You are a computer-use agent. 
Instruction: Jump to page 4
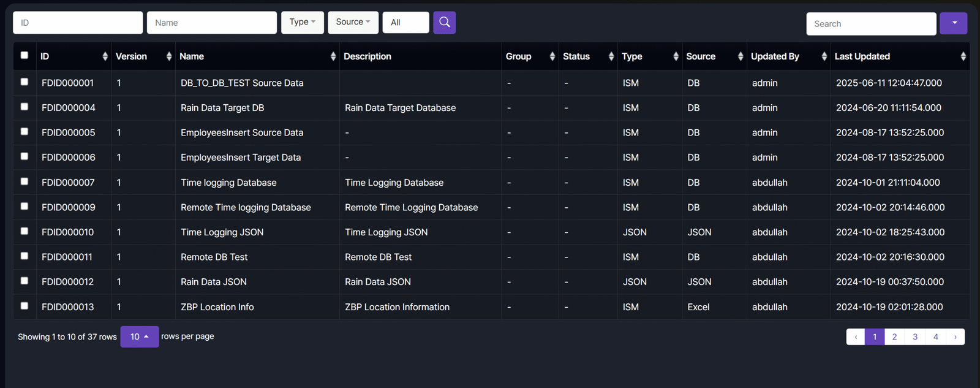(935, 337)
